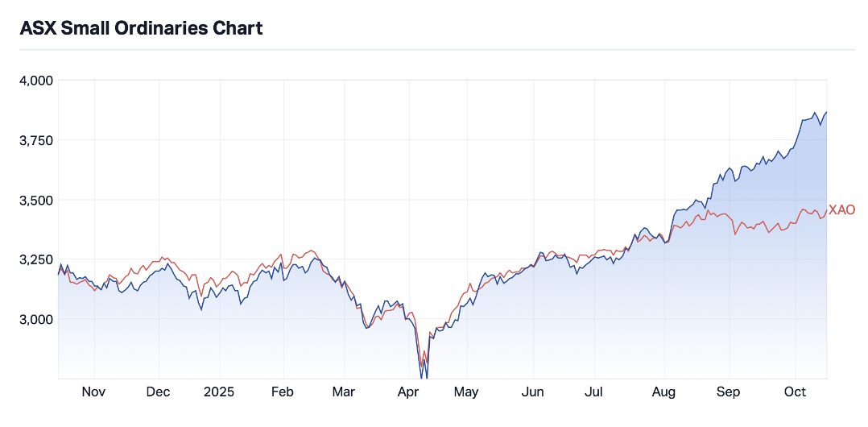Select the 3,750 y-axis label

[x=35, y=140]
